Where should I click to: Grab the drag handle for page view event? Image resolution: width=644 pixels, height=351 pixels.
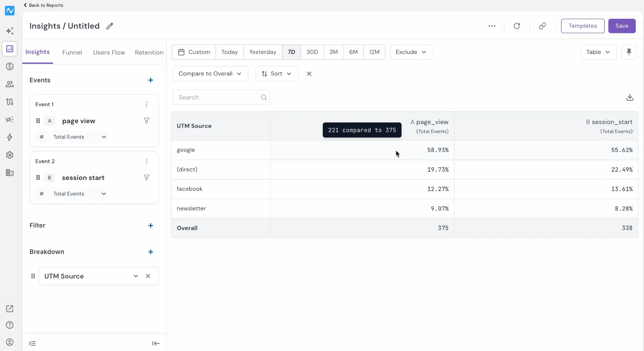[38, 121]
